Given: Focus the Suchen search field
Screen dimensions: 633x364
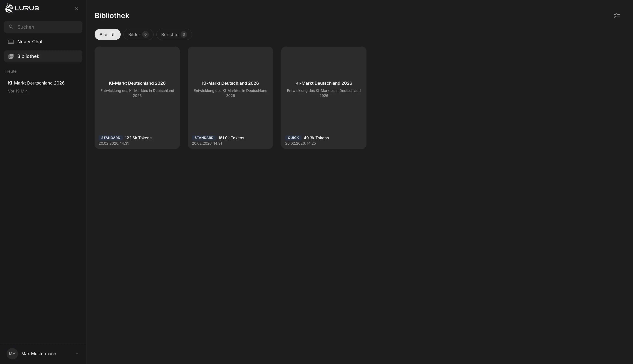Looking at the screenshot, I should (x=48, y=27).
